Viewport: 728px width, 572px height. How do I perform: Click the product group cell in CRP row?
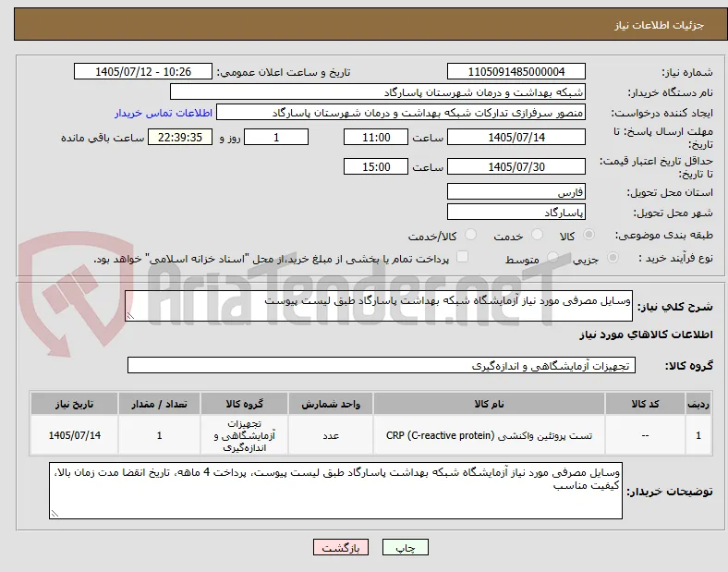tap(244, 435)
